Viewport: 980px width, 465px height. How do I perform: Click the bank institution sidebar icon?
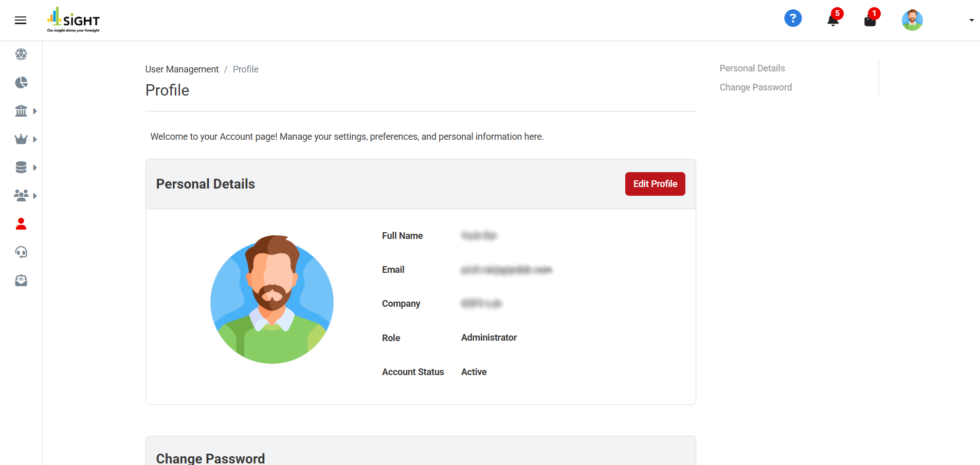click(x=21, y=110)
